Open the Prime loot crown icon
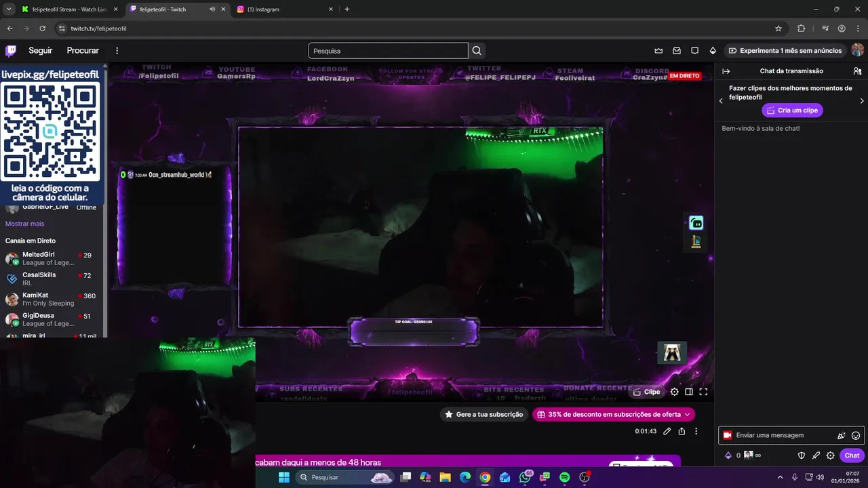Image resolution: width=868 pixels, height=488 pixels. (658, 51)
